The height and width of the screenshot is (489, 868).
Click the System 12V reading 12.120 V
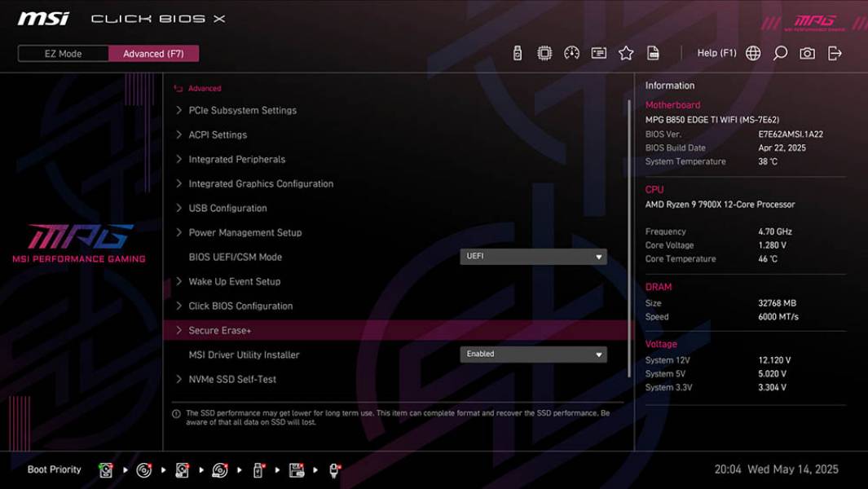tap(774, 360)
